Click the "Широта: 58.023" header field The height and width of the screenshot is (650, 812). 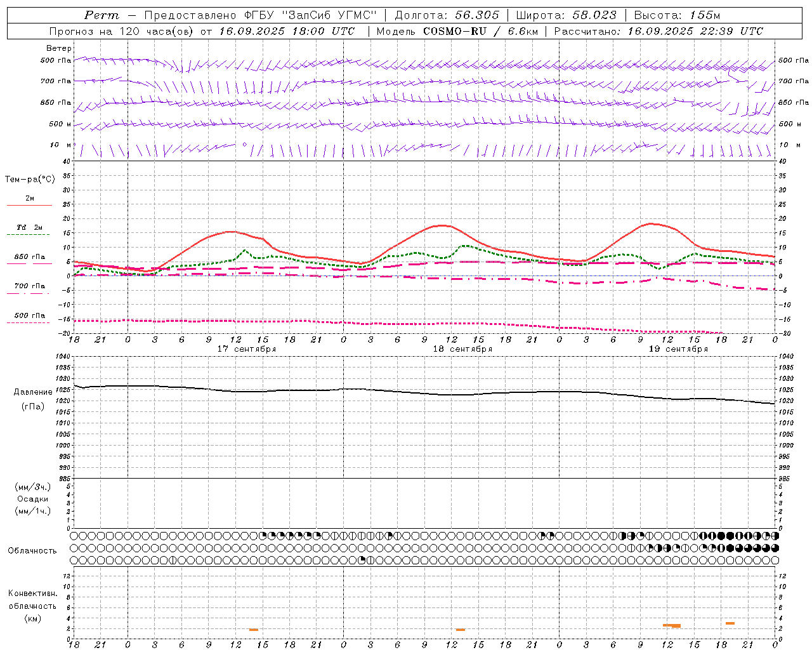566,15
